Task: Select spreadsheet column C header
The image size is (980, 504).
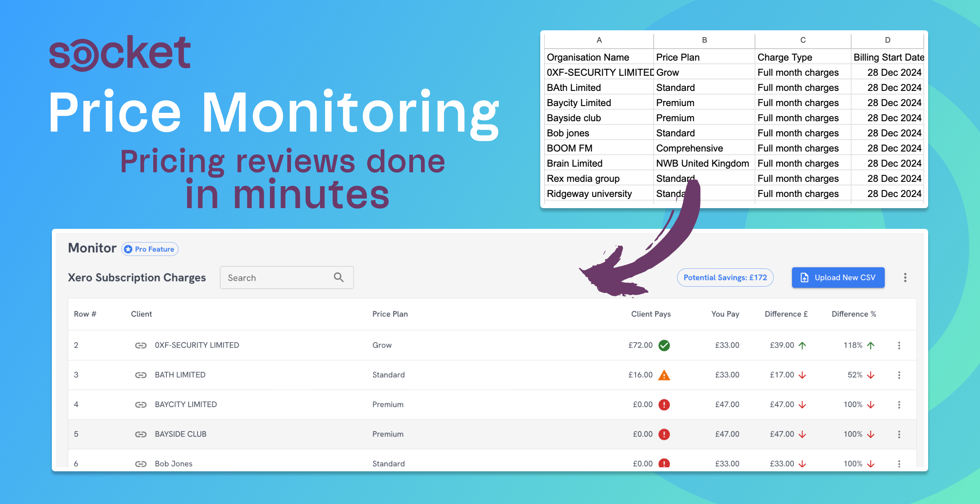Action: coord(803,40)
